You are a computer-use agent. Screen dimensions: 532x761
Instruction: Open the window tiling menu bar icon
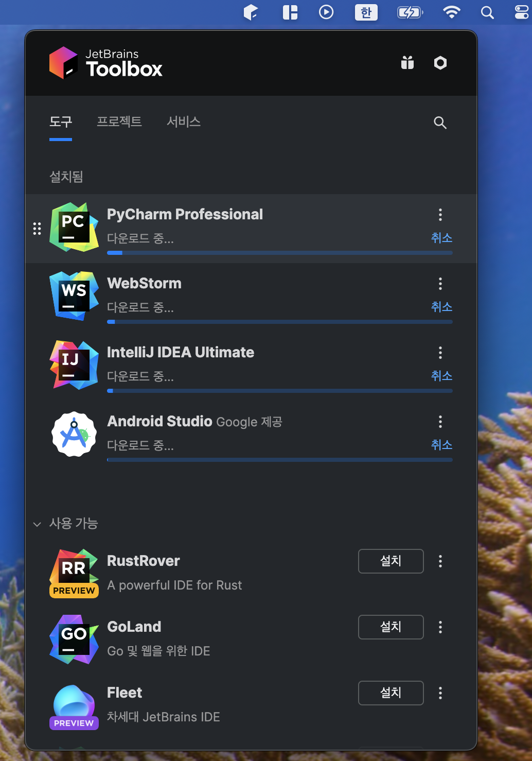click(290, 12)
